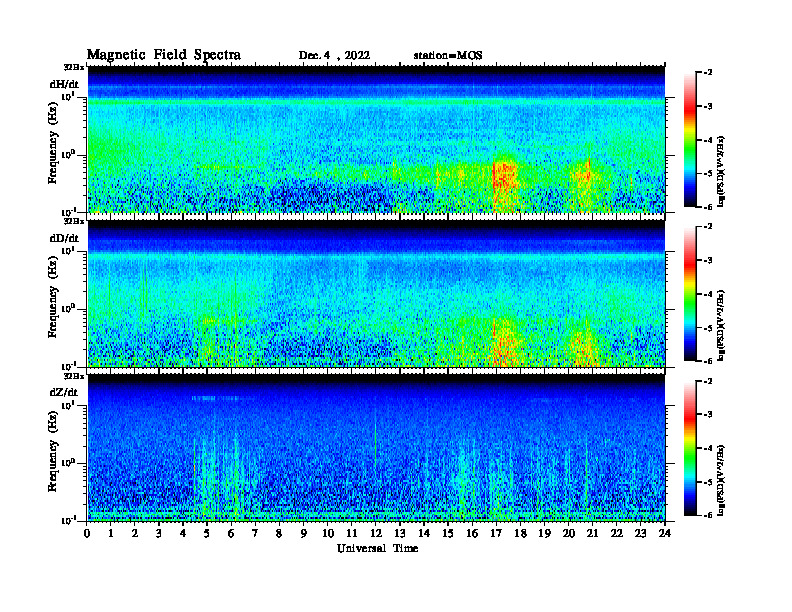The image size is (792, 612).
Task: Click the time axis tick label "0"
Action: (87, 534)
